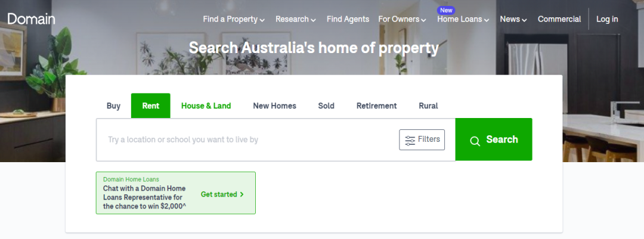The height and width of the screenshot is (239, 644).
Task: Select the Rural tab
Action: (x=428, y=106)
